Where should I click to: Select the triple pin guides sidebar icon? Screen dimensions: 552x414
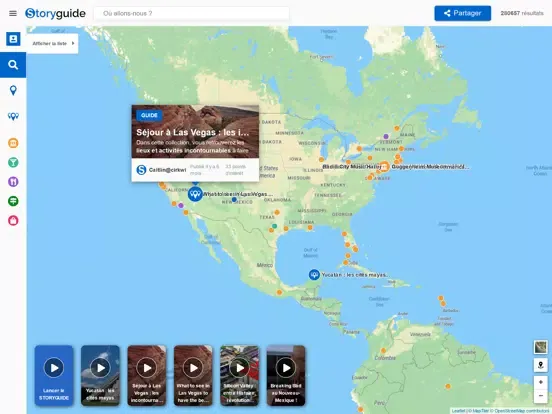(13, 116)
